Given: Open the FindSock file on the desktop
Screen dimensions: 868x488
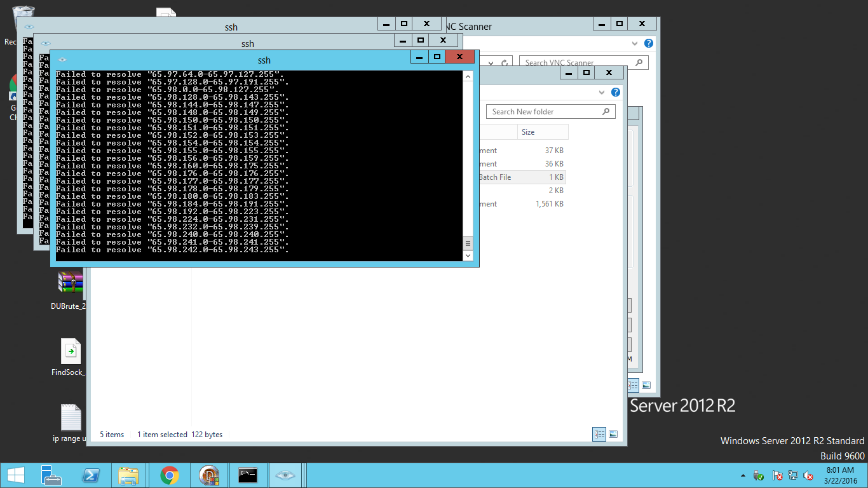Looking at the screenshot, I should click(x=70, y=351).
